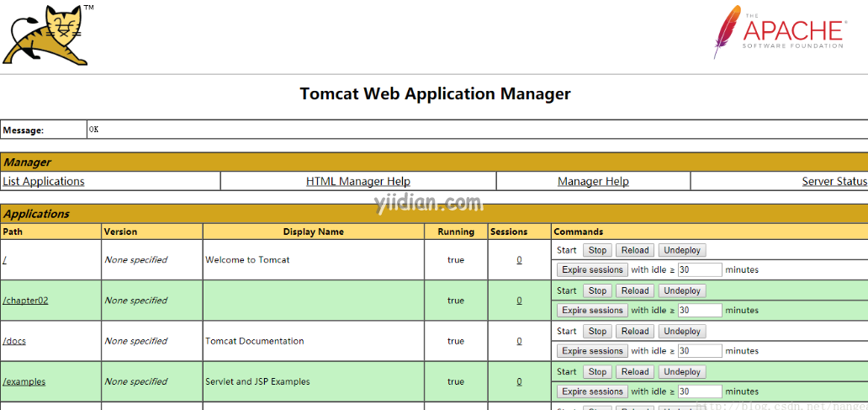Edit idle minutes field for /examples
The height and width of the screenshot is (410, 868).
coord(701,391)
